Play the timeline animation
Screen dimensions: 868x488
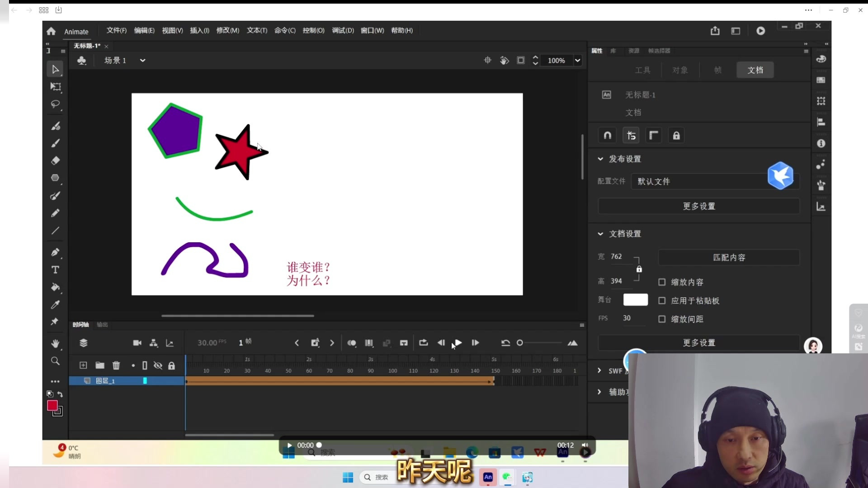[x=458, y=343]
